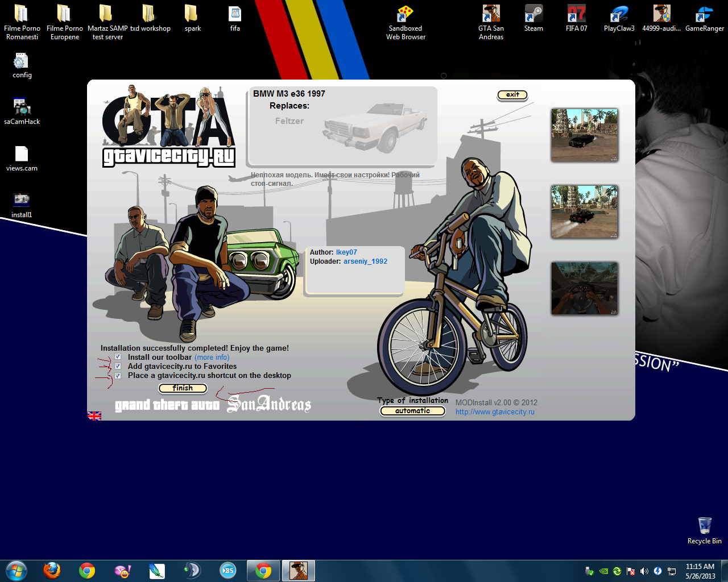Click the gtavicecity.ru GTA logo
This screenshot has height=582, width=728.
[169, 126]
